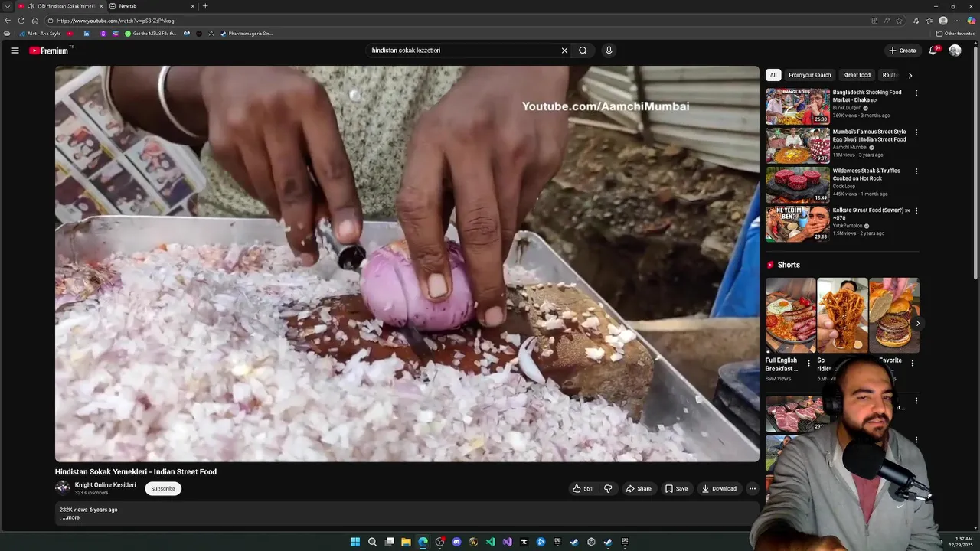Expand the description with ...more
Image resolution: width=980 pixels, height=551 pixels.
click(70, 517)
